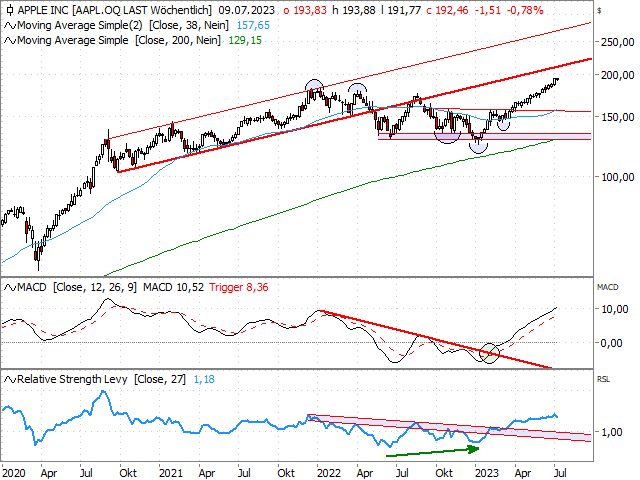Click the red Trigger 8,36 reading
This screenshot has height=480, width=640.
click(x=239, y=287)
